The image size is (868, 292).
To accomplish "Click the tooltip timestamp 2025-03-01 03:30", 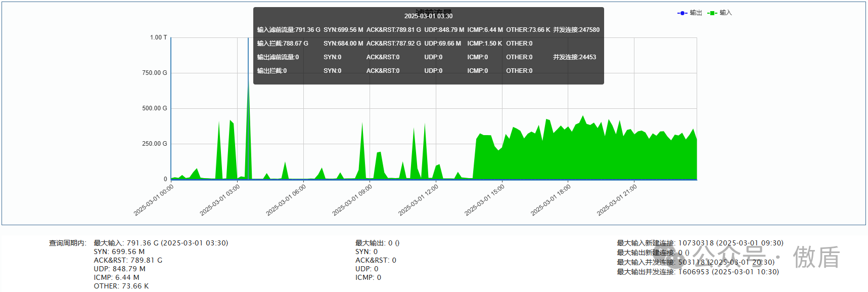I will click(x=428, y=16).
